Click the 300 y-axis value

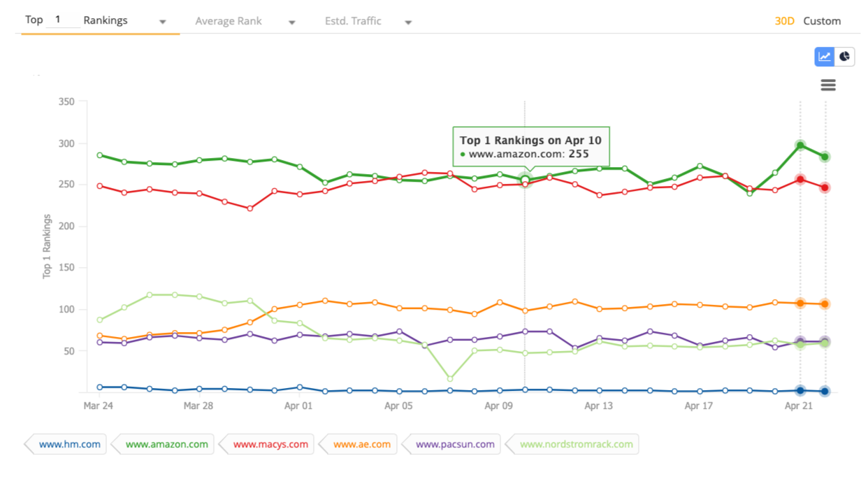pos(66,143)
